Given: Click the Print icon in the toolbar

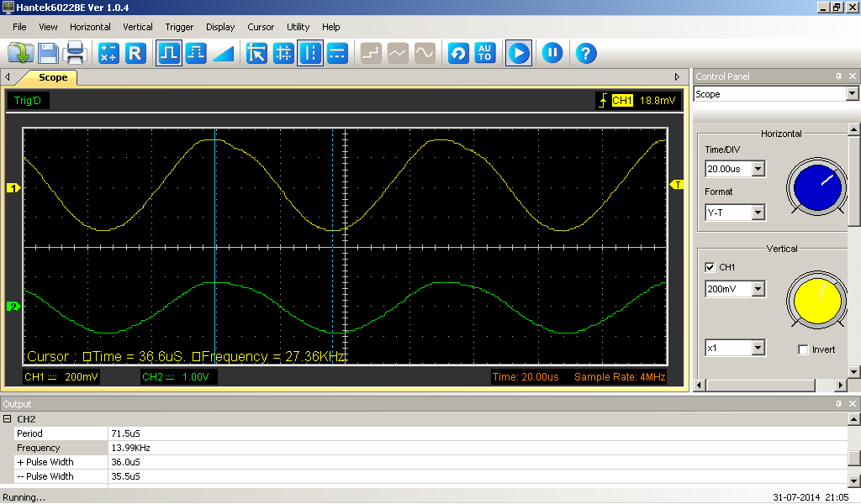Looking at the screenshot, I should pyautogui.click(x=75, y=54).
